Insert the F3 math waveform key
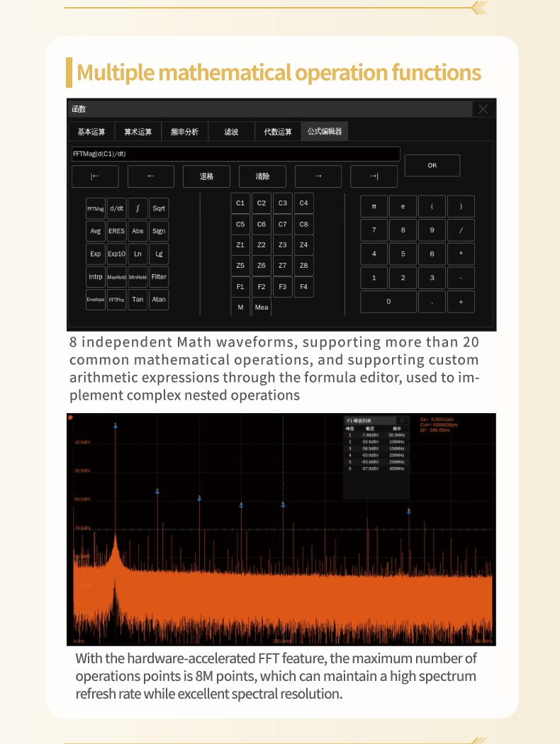 [282, 287]
